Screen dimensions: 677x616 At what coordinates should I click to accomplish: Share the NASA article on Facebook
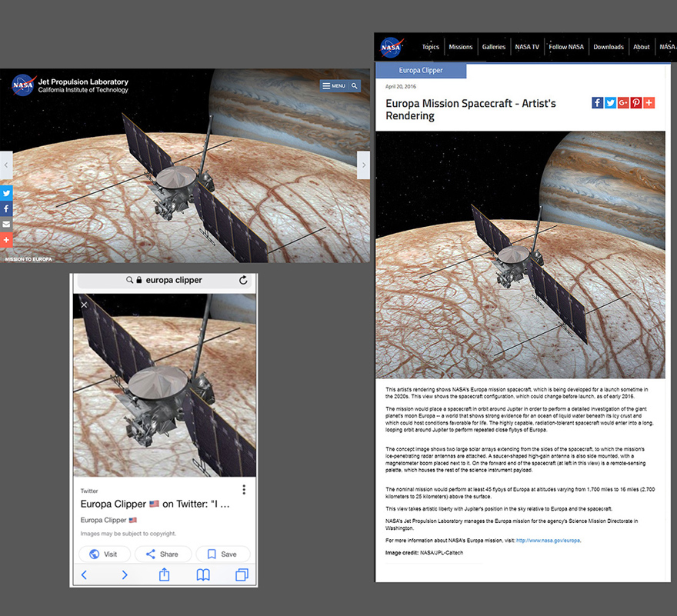point(598,103)
